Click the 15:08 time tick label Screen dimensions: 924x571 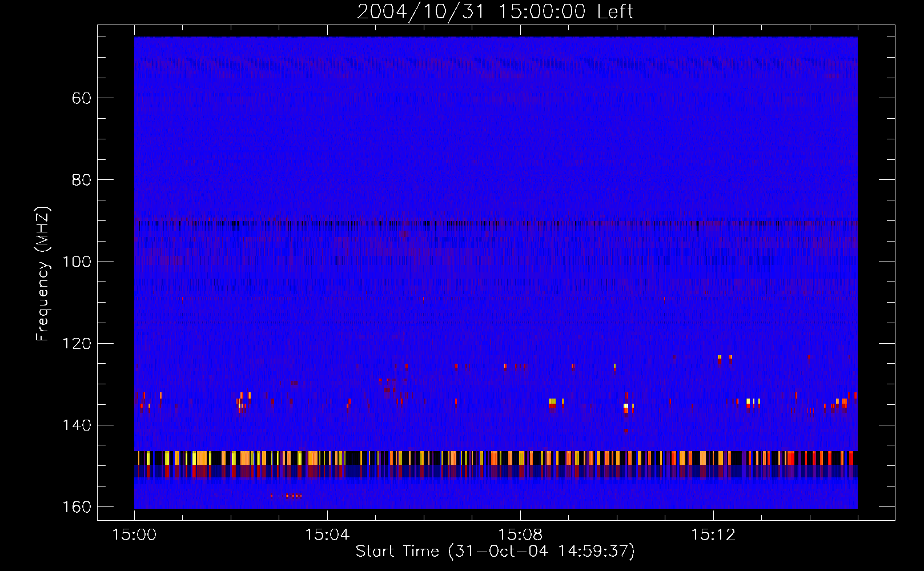[x=520, y=535]
